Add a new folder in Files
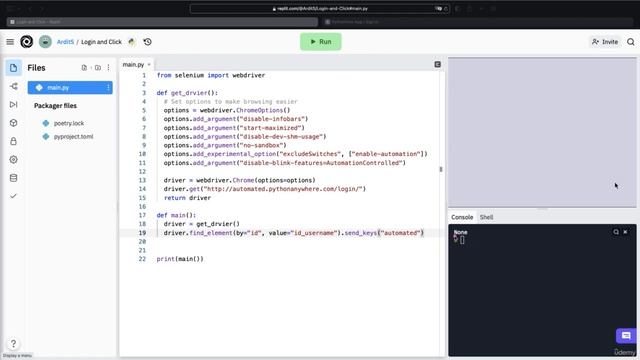Viewport: 640px width, 360px height. 98,68
